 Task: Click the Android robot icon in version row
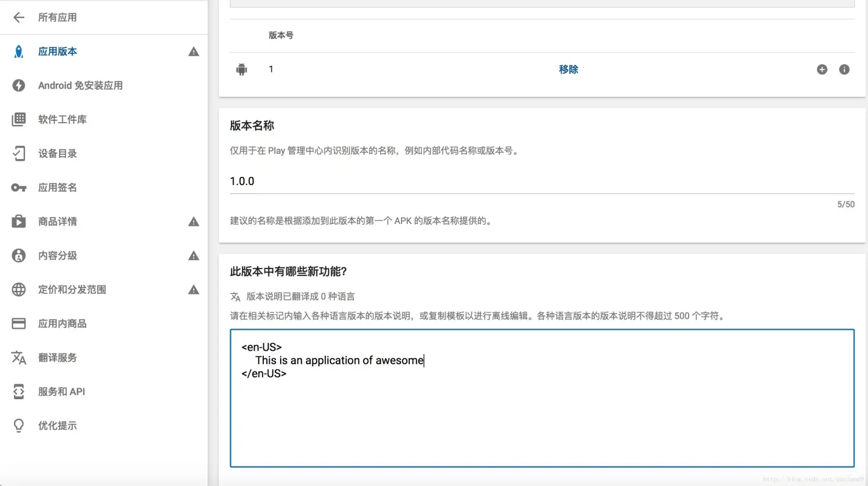point(242,69)
